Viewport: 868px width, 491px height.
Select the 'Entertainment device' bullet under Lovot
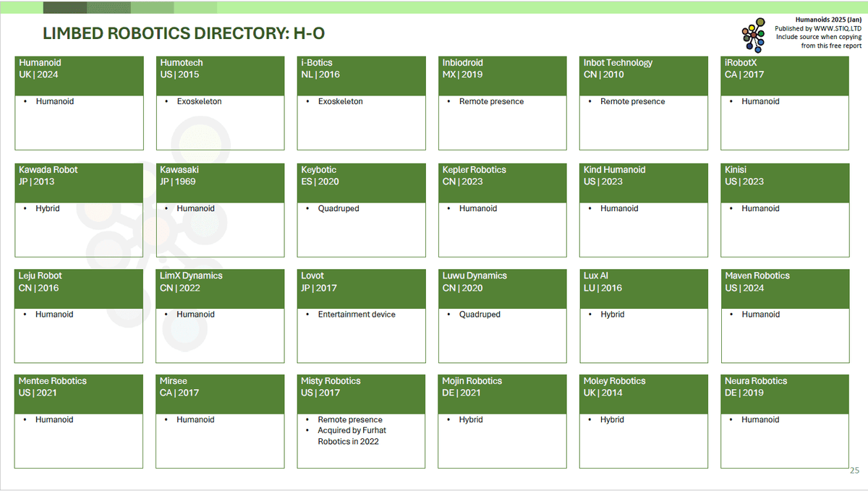click(x=357, y=315)
